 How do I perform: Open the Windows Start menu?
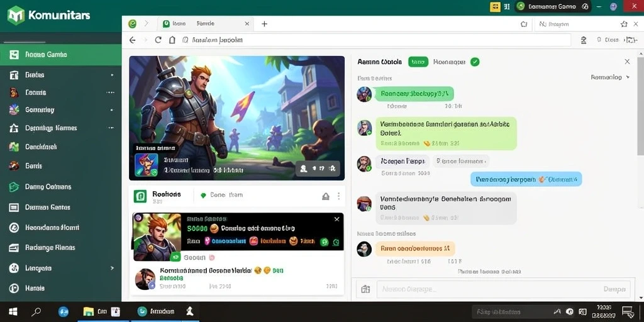(13, 312)
